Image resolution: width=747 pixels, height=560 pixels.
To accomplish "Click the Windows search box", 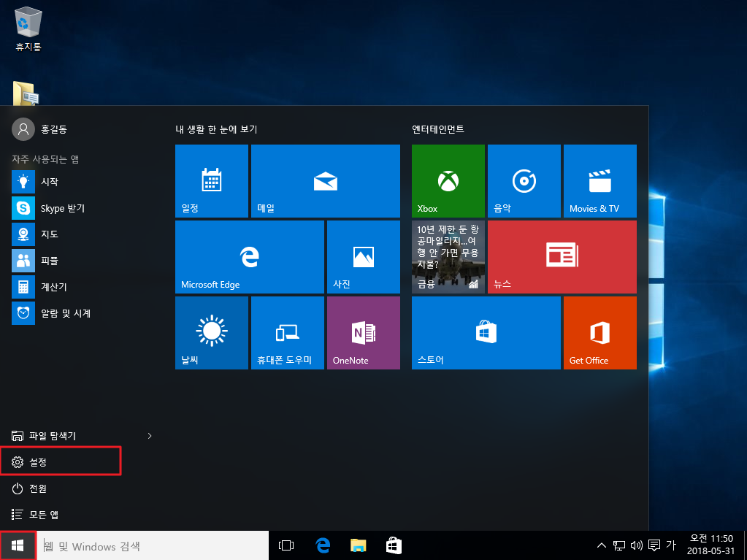I will (153, 545).
